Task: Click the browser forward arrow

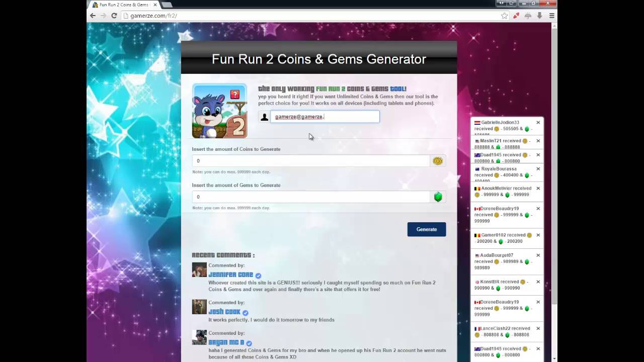Action: pyautogui.click(x=103, y=16)
